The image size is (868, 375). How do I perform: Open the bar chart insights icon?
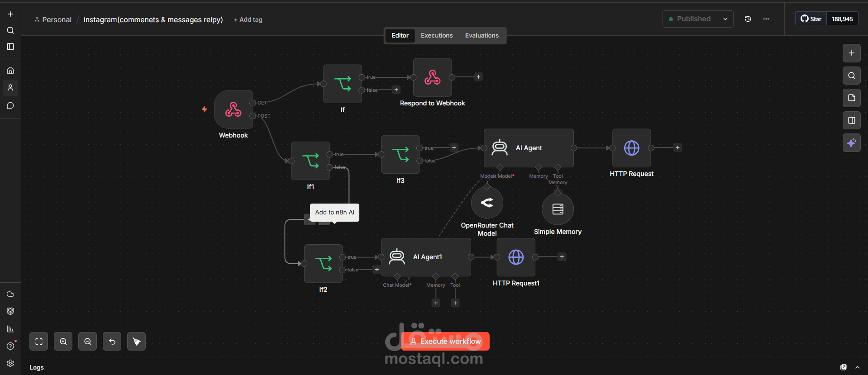10,329
